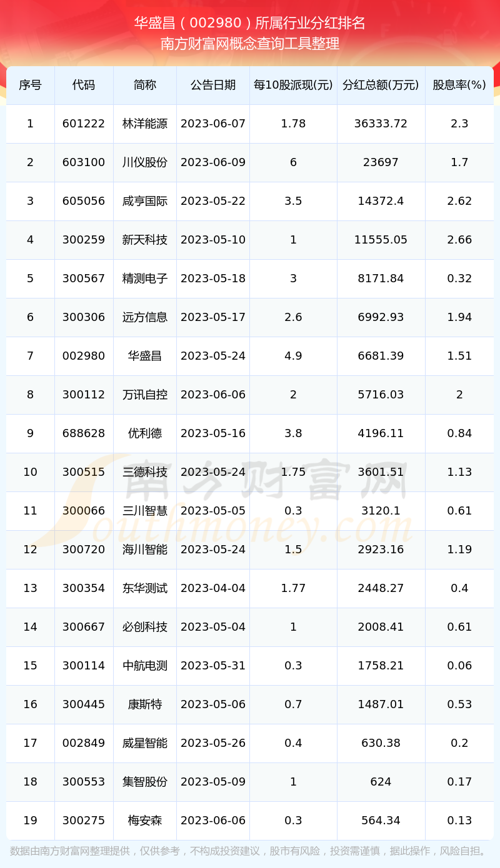Click the 三川智慧 stock name

click(x=145, y=511)
